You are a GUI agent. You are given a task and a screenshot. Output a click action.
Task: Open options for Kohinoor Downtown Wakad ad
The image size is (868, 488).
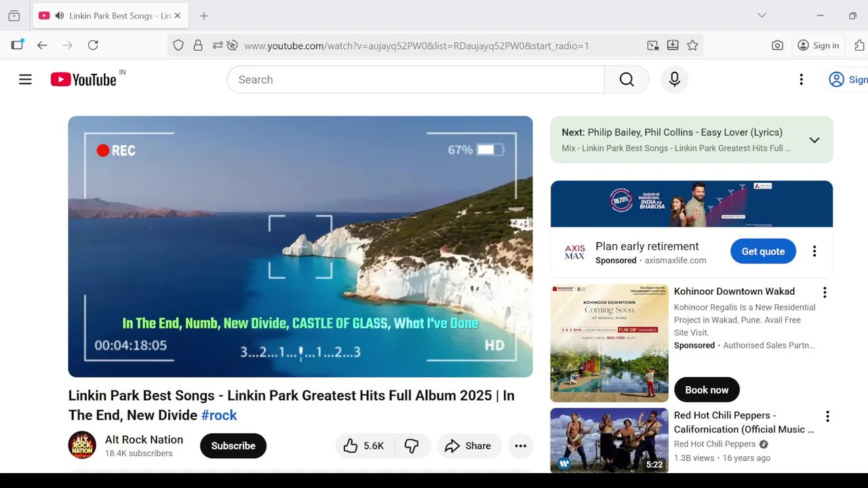coord(825,293)
